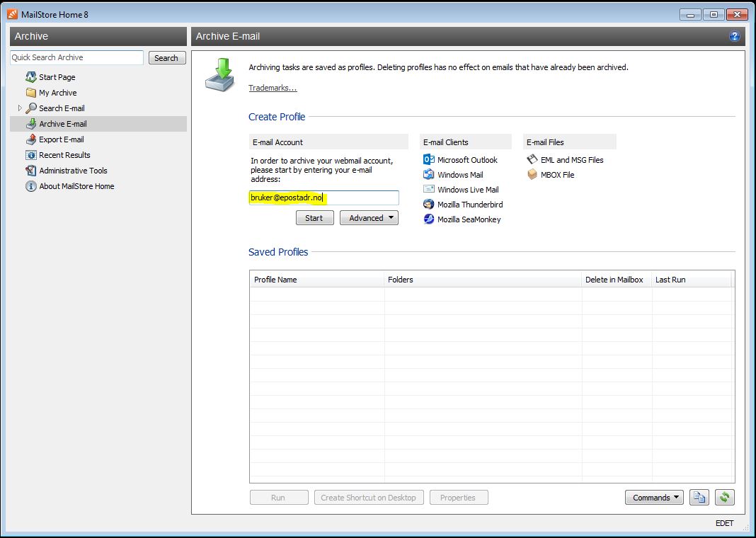Click the green refresh icon button
Viewport: 756px width, 538px height.
(x=725, y=498)
